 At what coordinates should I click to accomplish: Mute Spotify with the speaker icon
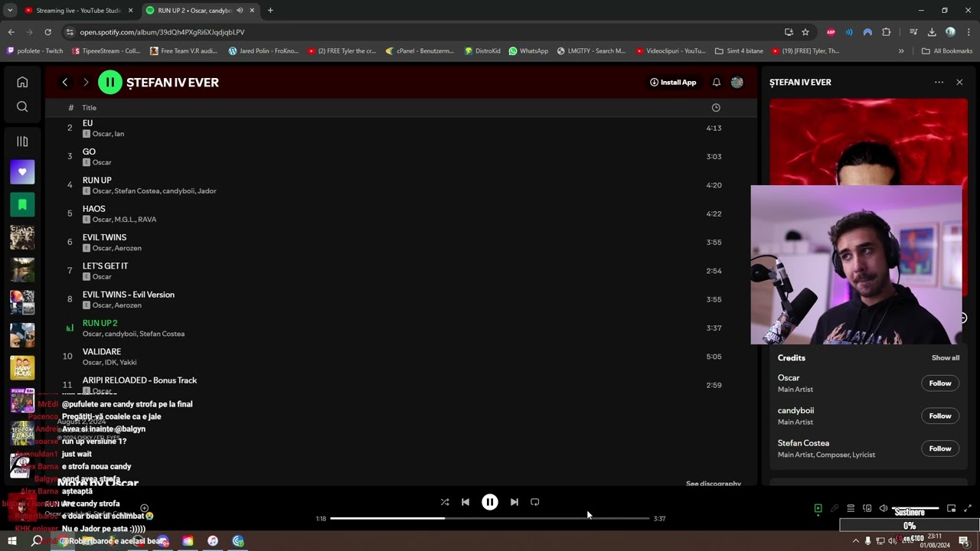[x=884, y=508]
